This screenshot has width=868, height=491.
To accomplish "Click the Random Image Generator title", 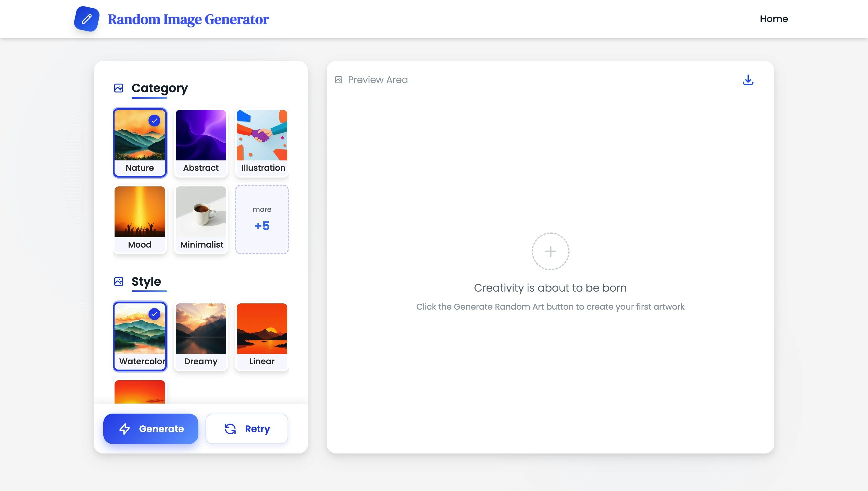I will pos(188,19).
